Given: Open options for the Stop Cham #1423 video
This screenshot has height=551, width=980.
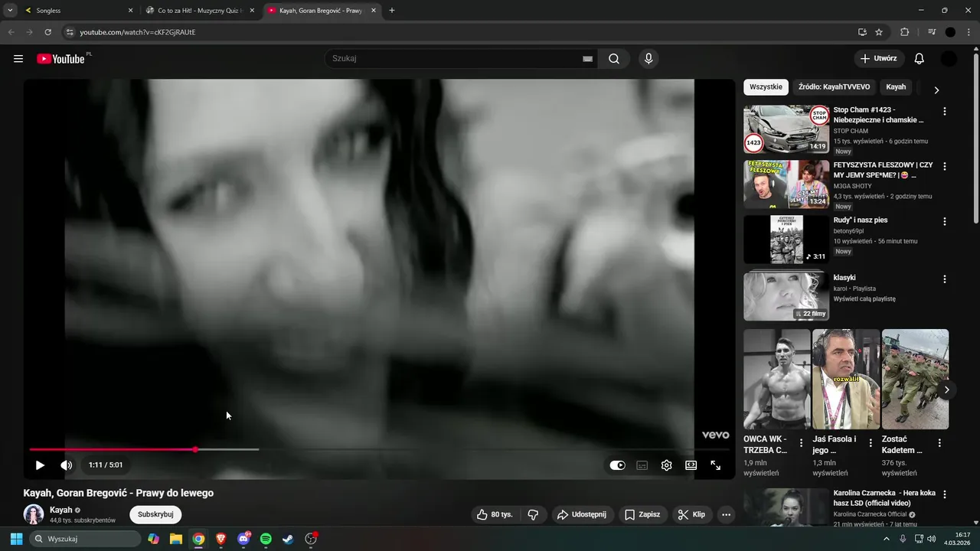Looking at the screenshot, I should (x=944, y=111).
